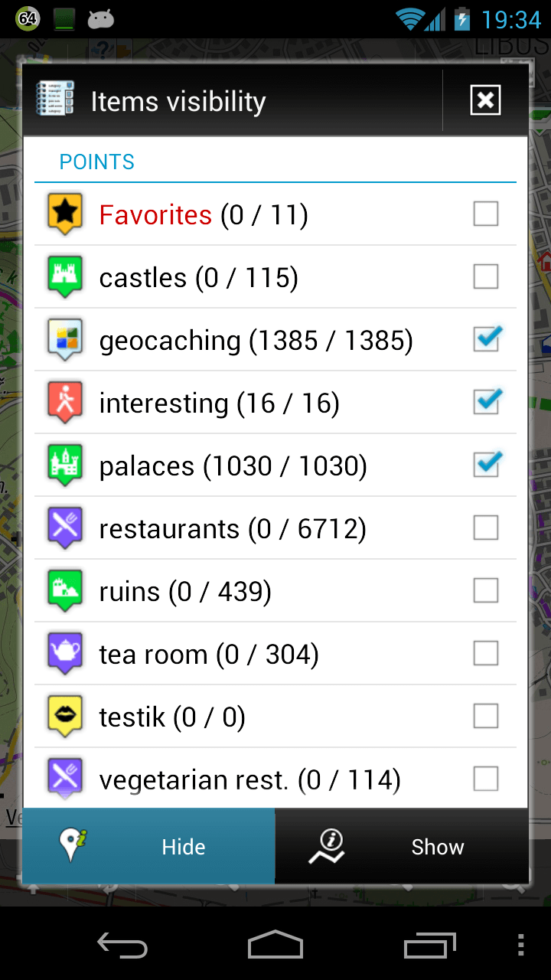
Task: Tap the castles (0 / 115) label
Action: 198,277
